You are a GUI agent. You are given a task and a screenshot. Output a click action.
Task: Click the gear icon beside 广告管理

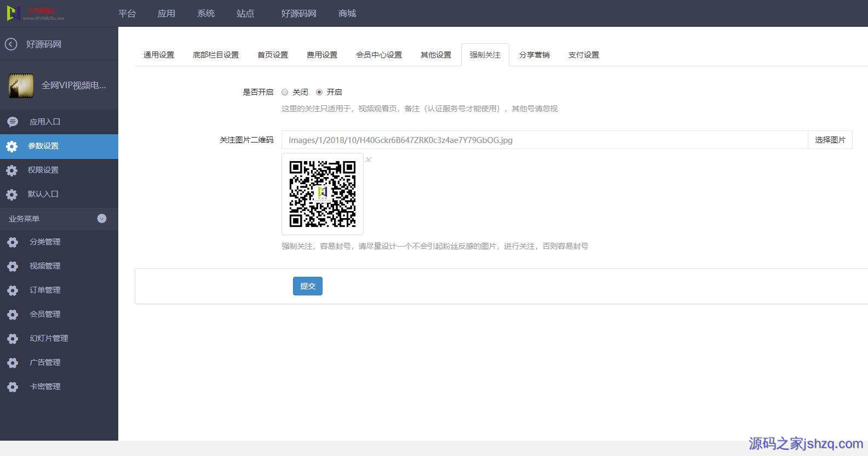coord(13,363)
